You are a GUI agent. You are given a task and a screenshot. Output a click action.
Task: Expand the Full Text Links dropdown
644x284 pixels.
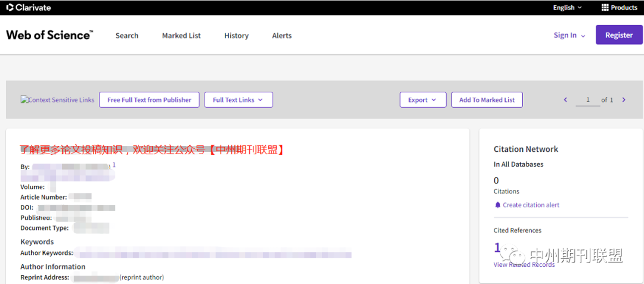239,100
